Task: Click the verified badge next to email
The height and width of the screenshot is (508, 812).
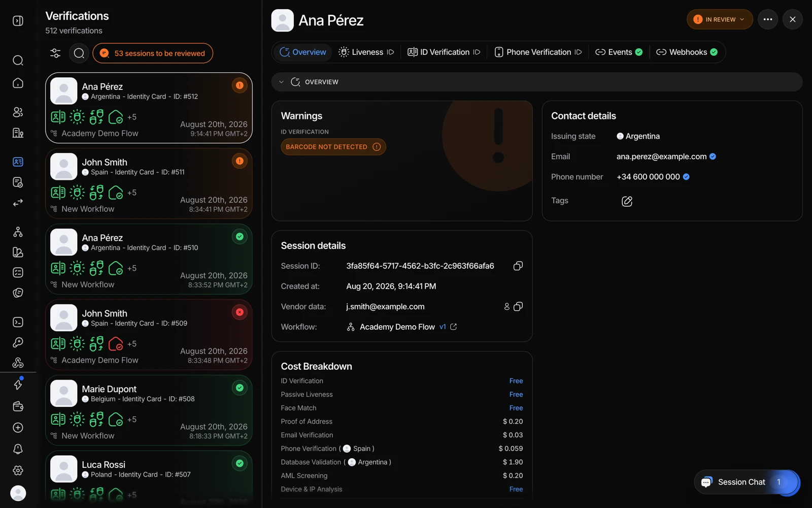Action: point(713,156)
